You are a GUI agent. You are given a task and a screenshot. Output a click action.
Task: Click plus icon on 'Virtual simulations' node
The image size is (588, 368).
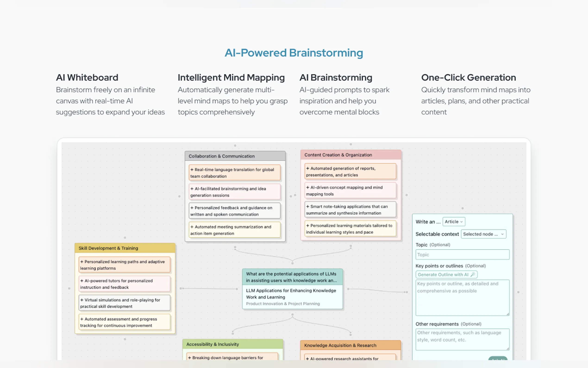coord(82,300)
